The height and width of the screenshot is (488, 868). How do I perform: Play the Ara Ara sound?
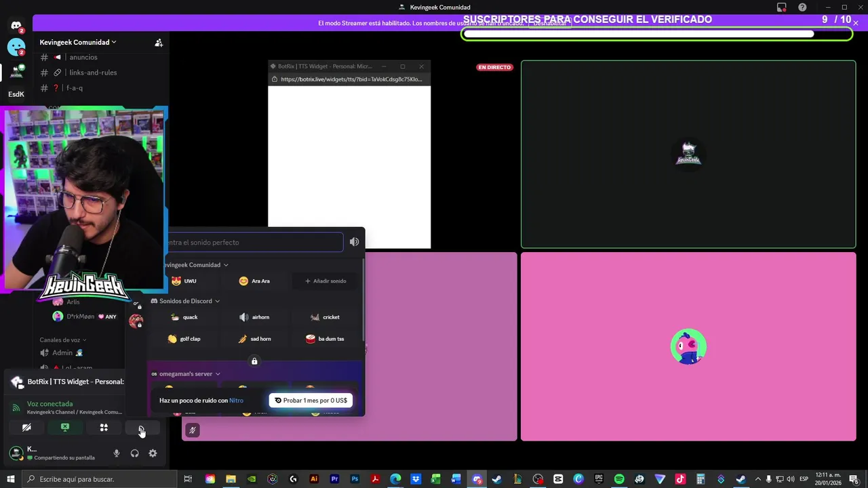[x=254, y=281]
